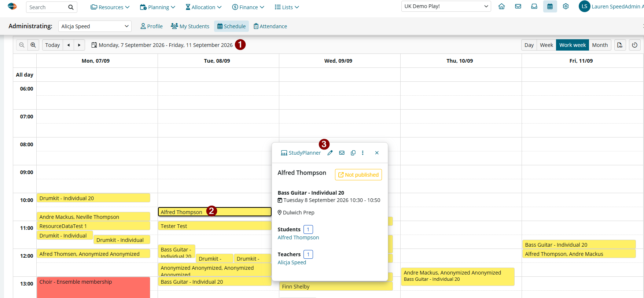
Task: Close the Alfred Thompson event popup
Action: pos(377,153)
